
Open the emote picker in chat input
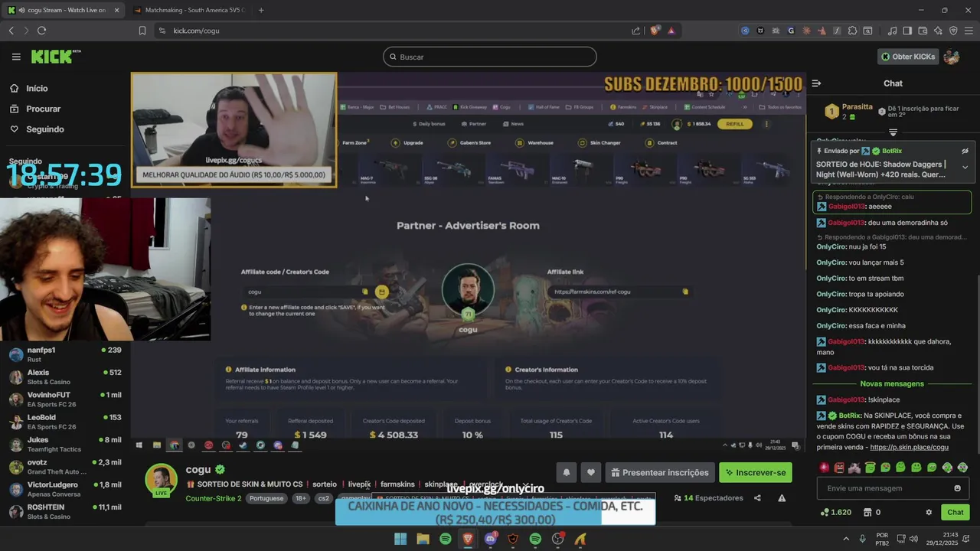[957, 488]
